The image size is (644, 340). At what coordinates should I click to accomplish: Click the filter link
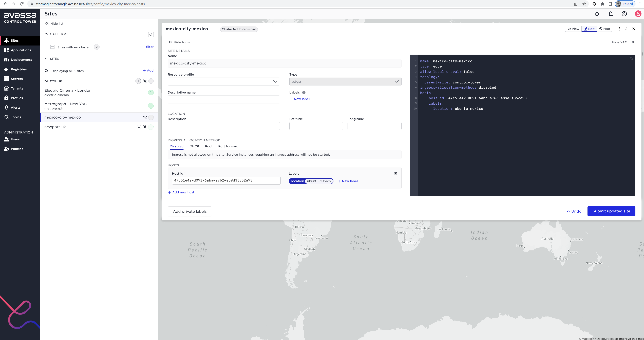(150, 47)
